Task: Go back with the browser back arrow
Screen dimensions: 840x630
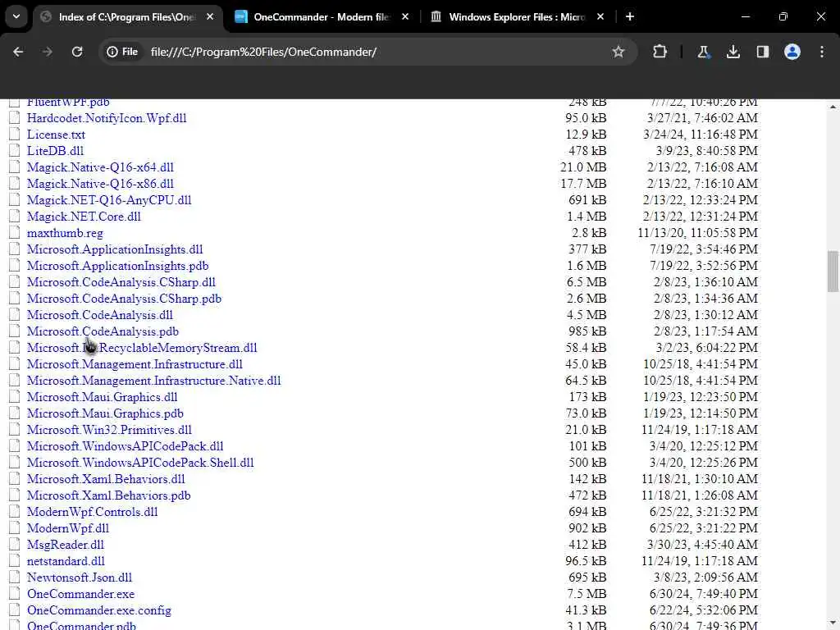Action: pyautogui.click(x=18, y=52)
